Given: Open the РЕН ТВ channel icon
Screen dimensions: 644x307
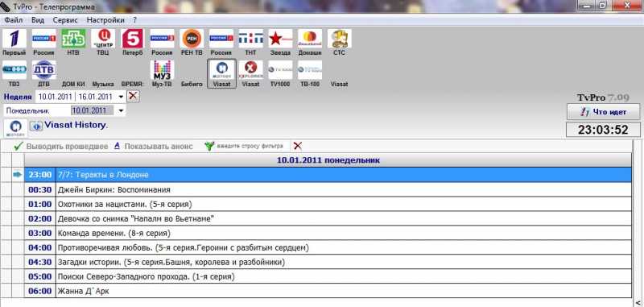Looking at the screenshot, I should point(192,39).
